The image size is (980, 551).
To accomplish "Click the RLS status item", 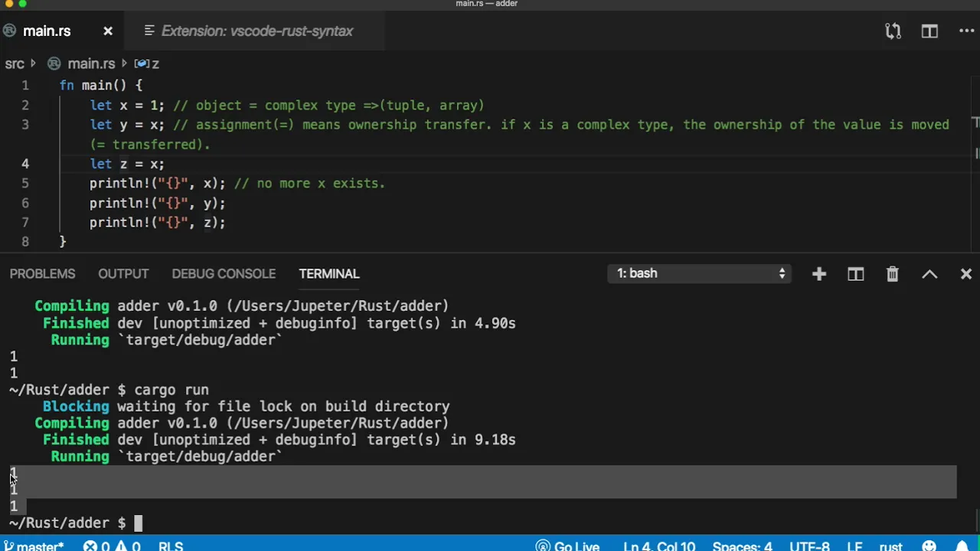I will pos(171,545).
